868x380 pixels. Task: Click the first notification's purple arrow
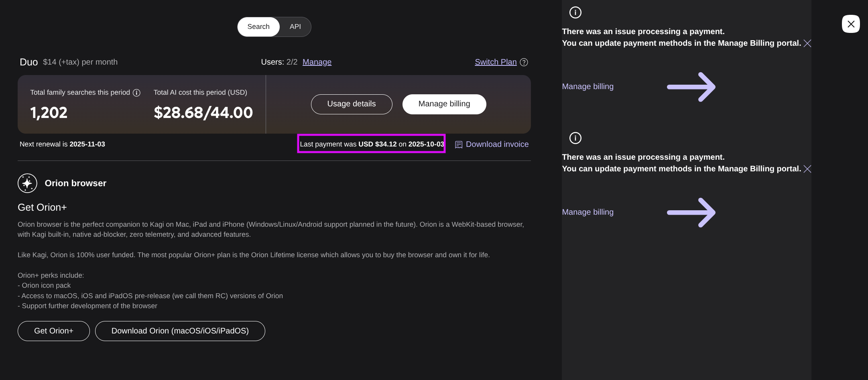coord(691,87)
